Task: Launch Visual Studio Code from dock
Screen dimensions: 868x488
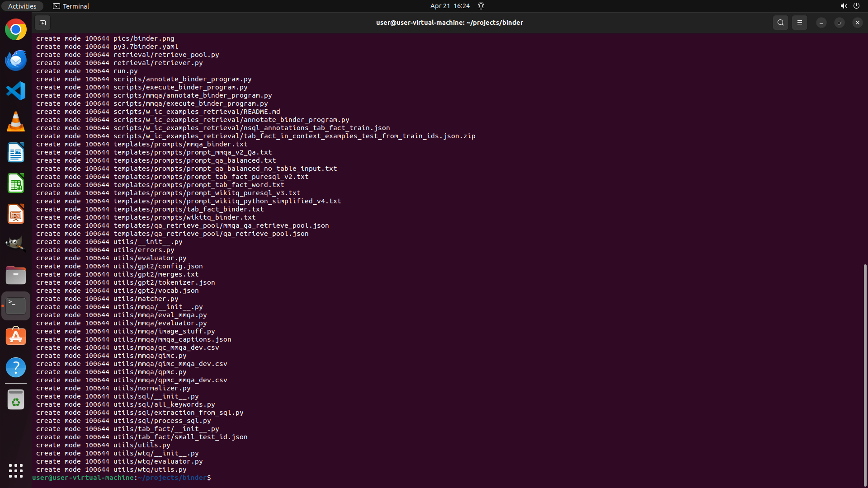Action: click(x=16, y=91)
